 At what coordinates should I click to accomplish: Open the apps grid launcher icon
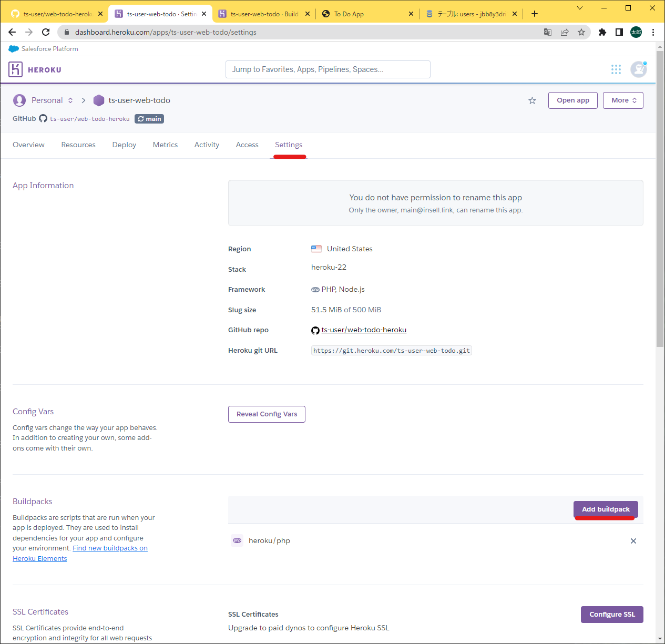coord(616,69)
